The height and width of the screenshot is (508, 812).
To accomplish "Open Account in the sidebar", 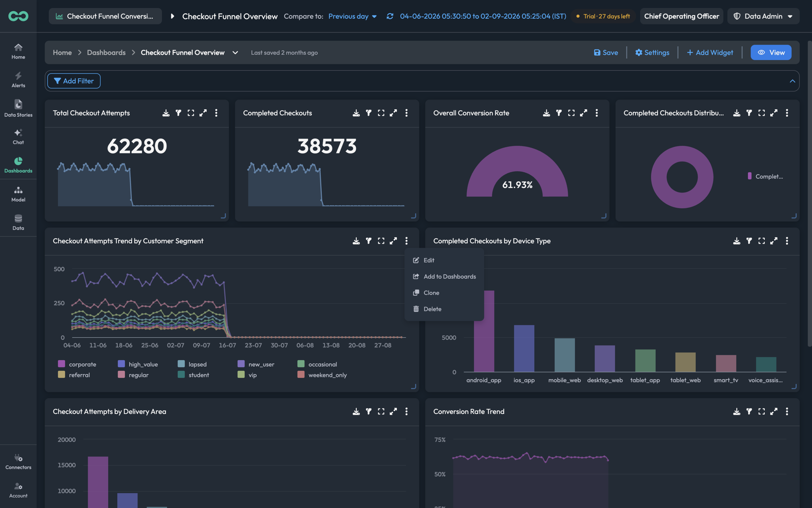I will [x=18, y=490].
